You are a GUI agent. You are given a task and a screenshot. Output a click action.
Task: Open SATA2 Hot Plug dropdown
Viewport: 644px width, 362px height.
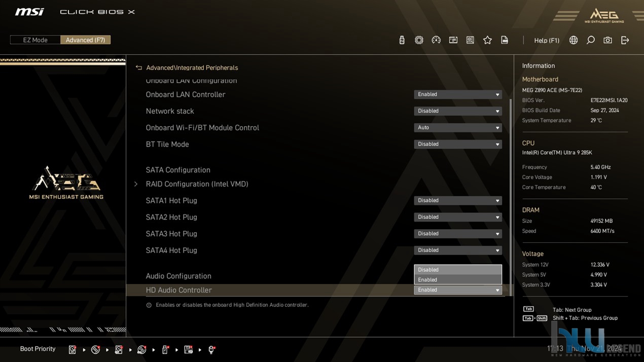tap(458, 217)
